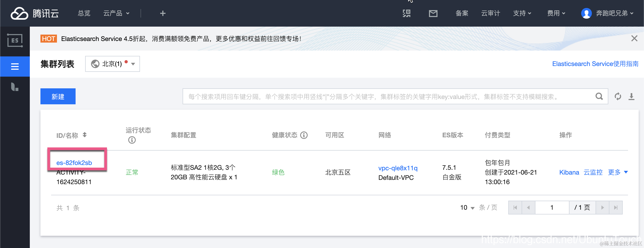Open 云监控 for the cluster

pyautogui.click(x=593, y=172)
